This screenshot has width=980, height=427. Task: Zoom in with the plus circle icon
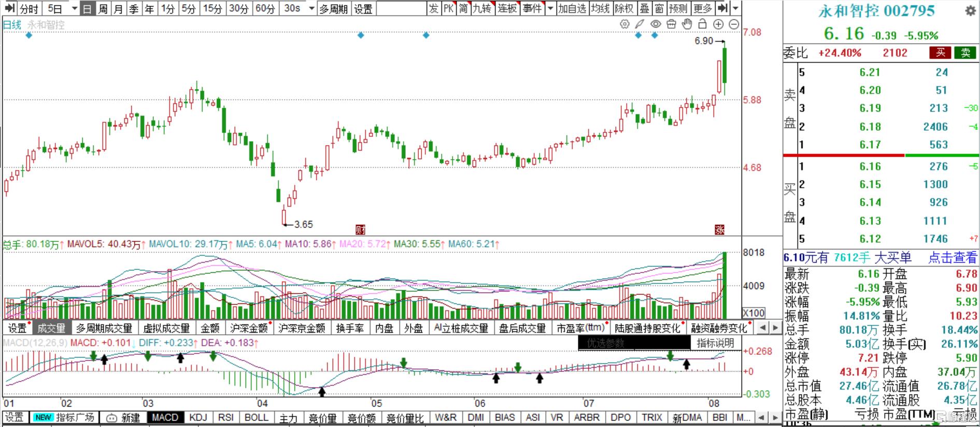718,24
